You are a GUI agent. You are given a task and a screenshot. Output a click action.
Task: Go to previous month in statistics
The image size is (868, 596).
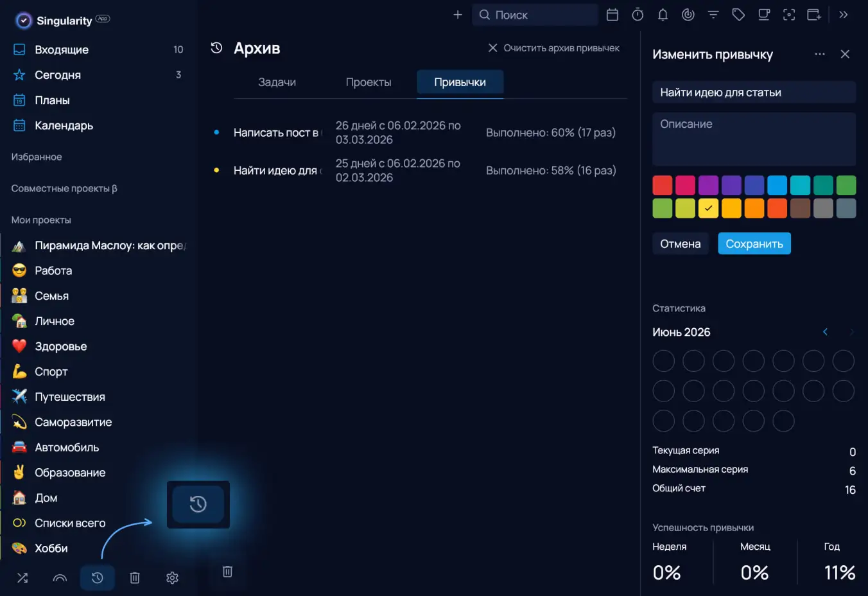[x=825, y=332]
